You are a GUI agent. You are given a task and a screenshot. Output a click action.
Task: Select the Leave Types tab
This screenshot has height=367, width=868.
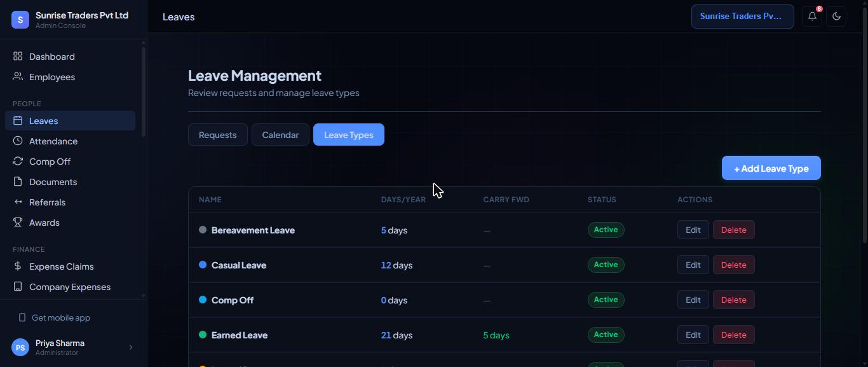[349, 135]
